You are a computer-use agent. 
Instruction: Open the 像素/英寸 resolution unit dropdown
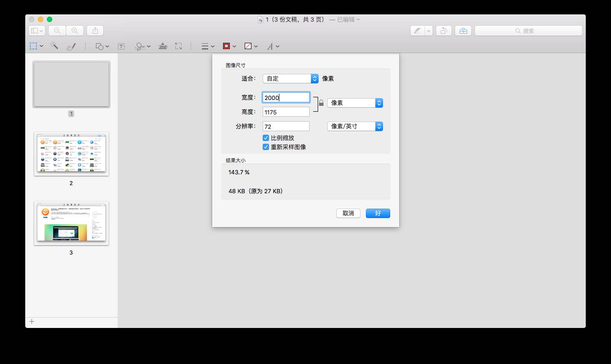[355, 126]
